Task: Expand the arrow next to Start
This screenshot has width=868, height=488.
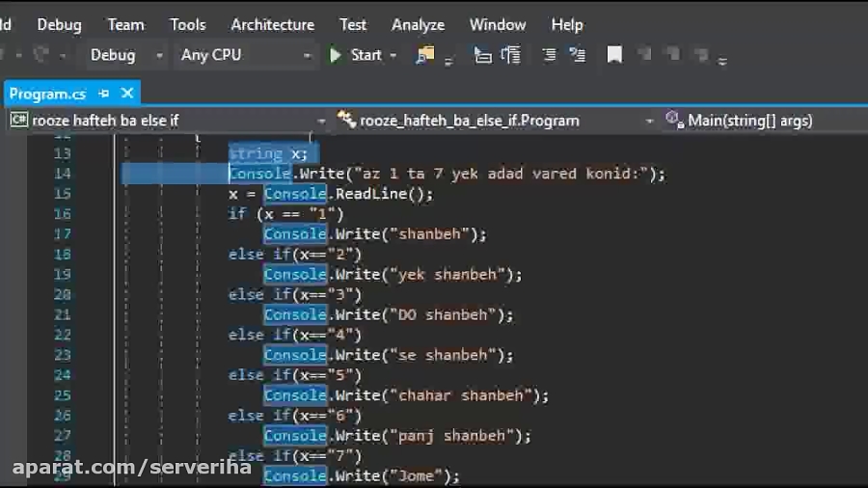Action: (x=393, y=56)
